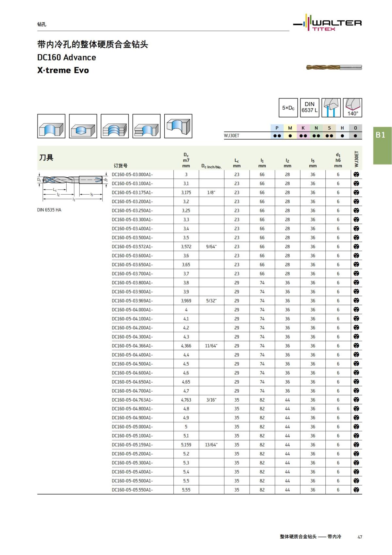Image resolution: width=392 pixels, height=555 pixels.
Task: Click the S material group header
Action: point(329,128)
